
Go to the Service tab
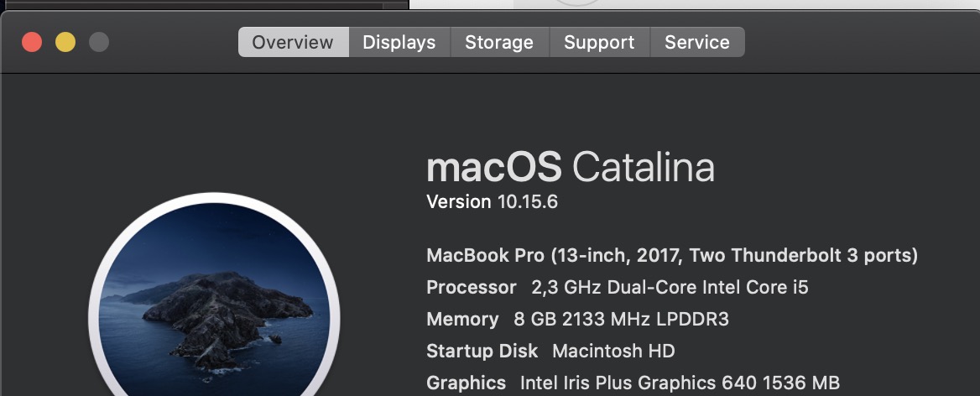[x=696, y=42]
